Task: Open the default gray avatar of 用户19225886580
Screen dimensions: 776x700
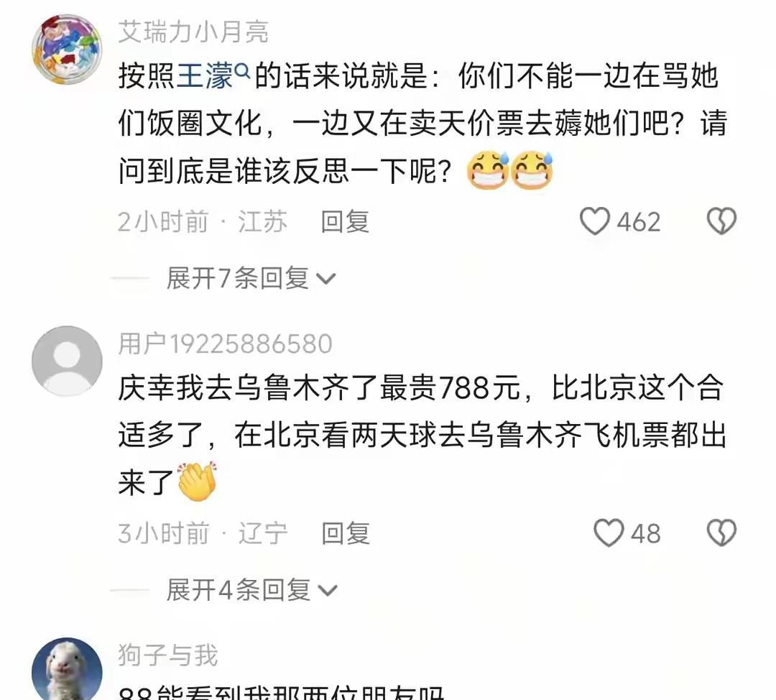Action: [67, 361]
